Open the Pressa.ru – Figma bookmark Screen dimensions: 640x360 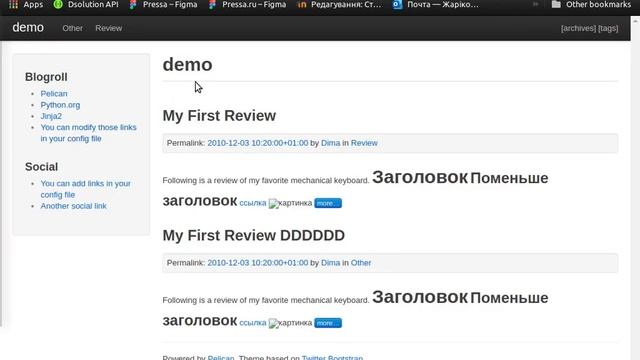pos(247,4)
